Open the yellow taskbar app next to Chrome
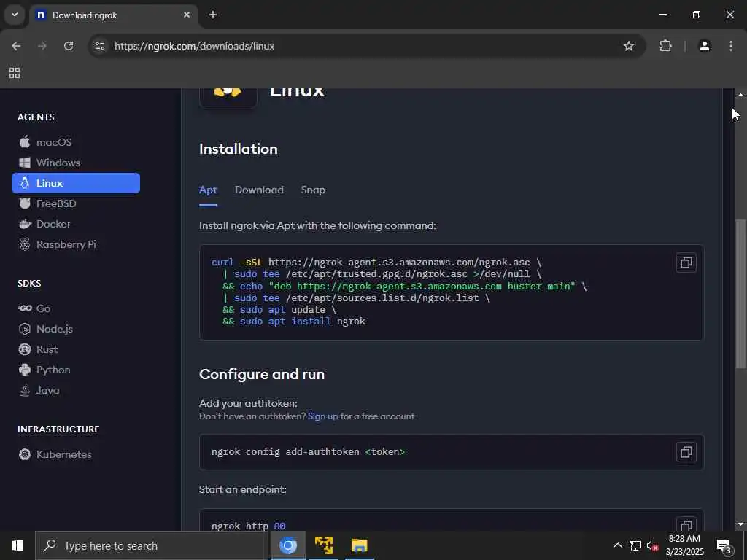 click(323, 545)
